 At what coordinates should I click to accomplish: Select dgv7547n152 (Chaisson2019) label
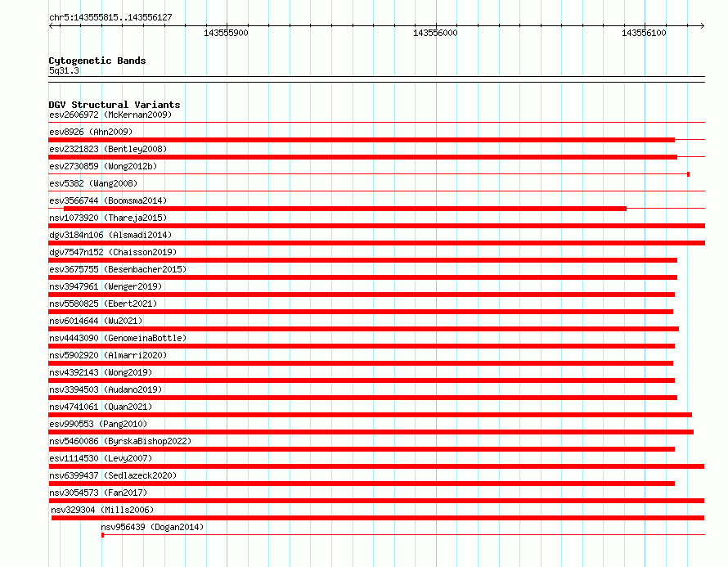click(113, 252)
